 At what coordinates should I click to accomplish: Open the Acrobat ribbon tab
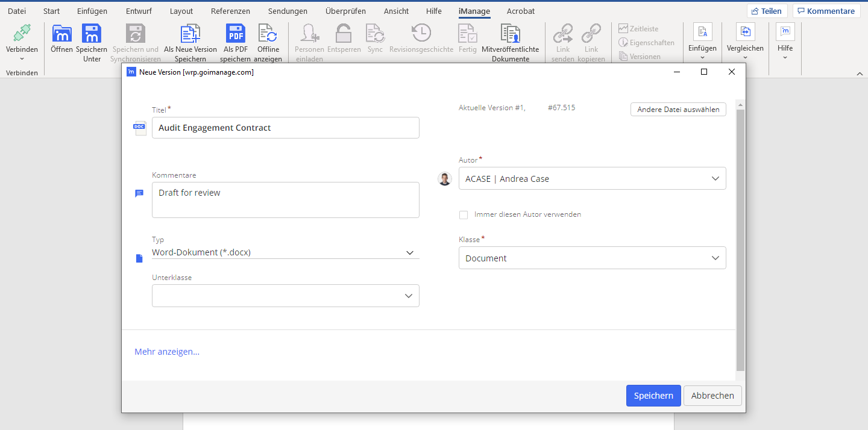click(x=520, y=11)
